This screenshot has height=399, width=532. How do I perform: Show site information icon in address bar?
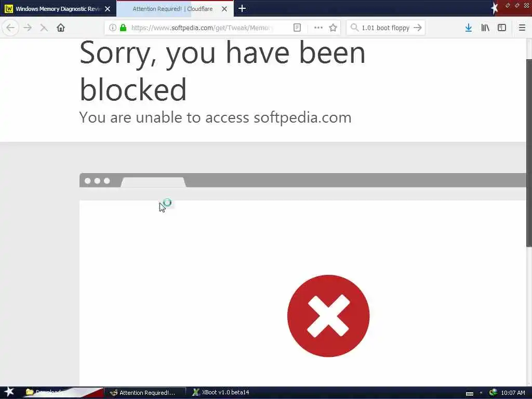(x=112, y=28)
